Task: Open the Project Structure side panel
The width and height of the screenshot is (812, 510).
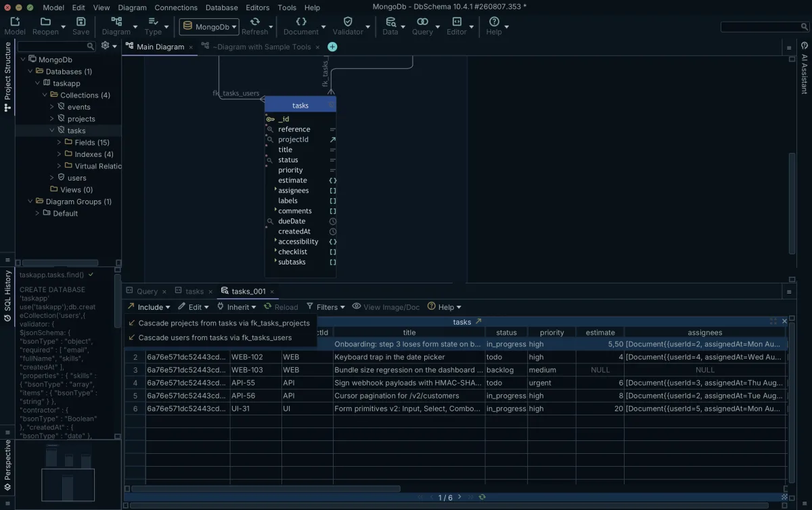Action: [x=7, y=76]
